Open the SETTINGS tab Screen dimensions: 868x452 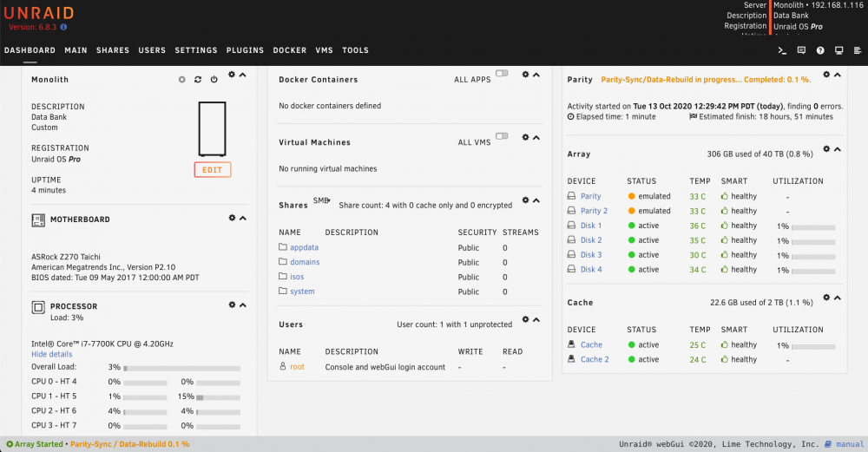coord(196,50)
